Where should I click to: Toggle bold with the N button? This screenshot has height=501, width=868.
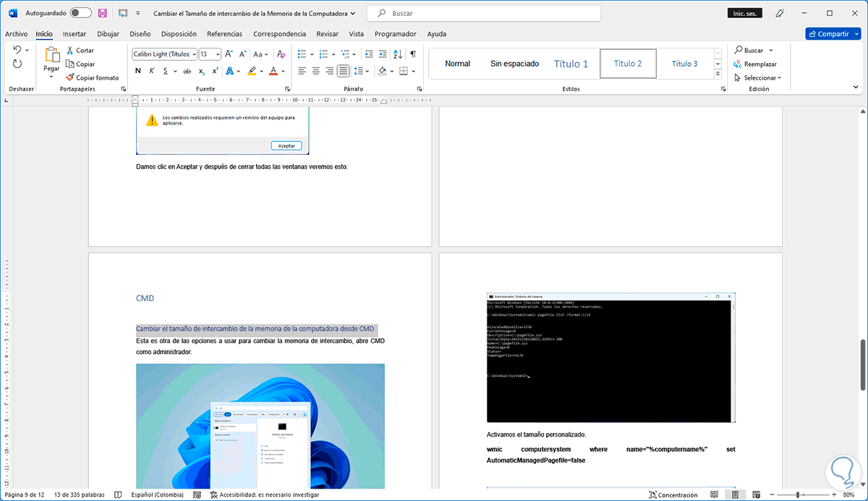(x=138, y=71)
